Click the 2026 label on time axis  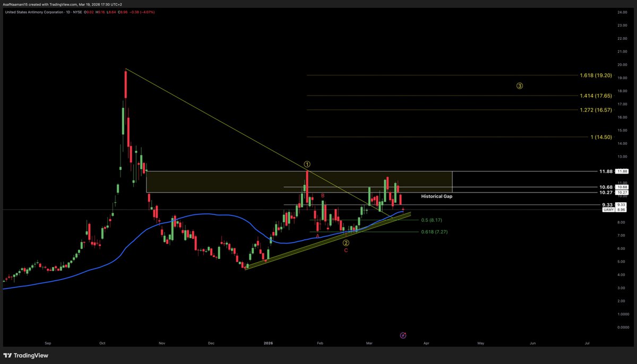[269, 343]
